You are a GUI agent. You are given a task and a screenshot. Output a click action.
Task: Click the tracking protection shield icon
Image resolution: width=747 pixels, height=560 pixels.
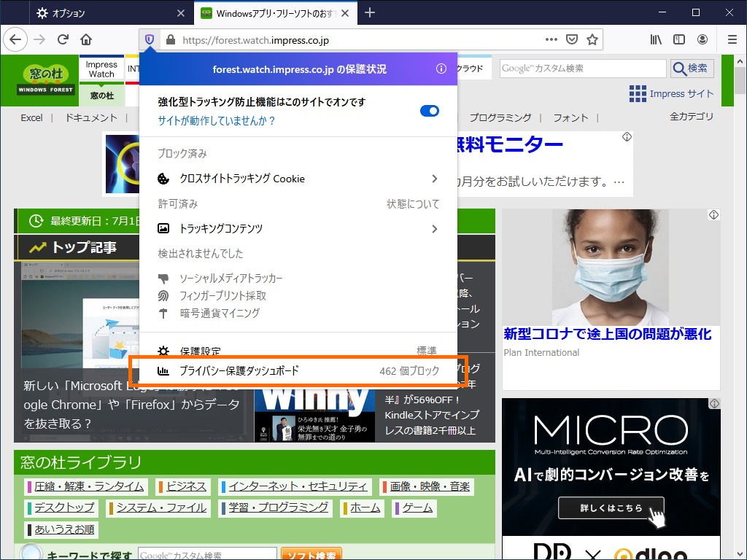point(150,39)
